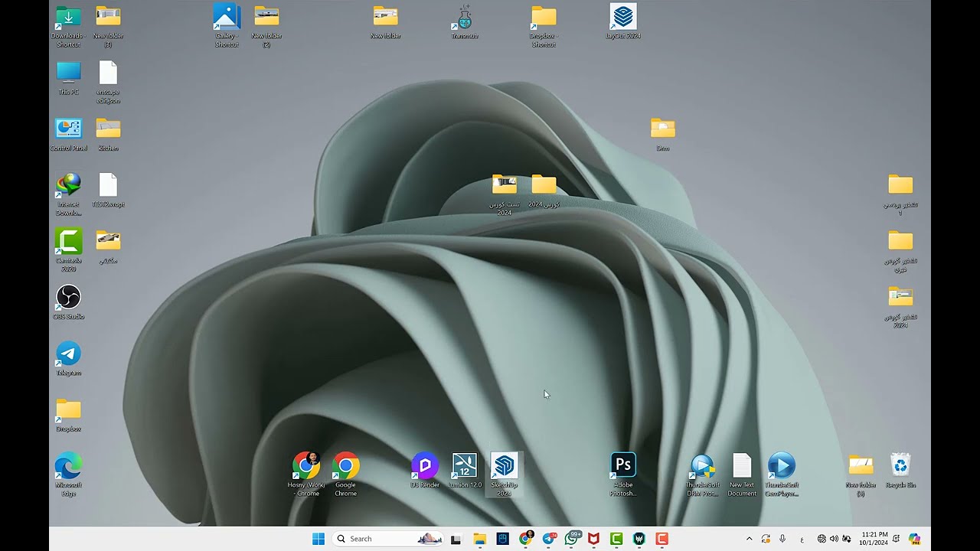Viewport: 980px width, 551px height.
Task: Open the kitchen folder on desktop
Action: (108, 134)
